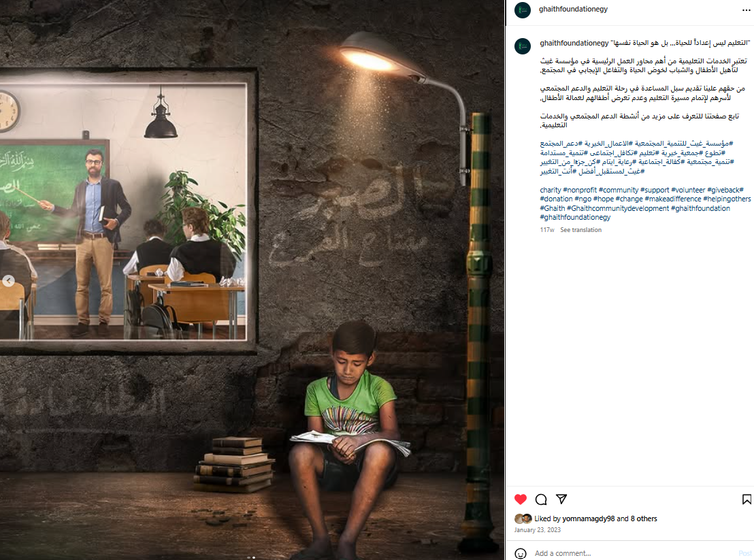Open the ghaithfoundationegy username in the header

coord(573,9)
